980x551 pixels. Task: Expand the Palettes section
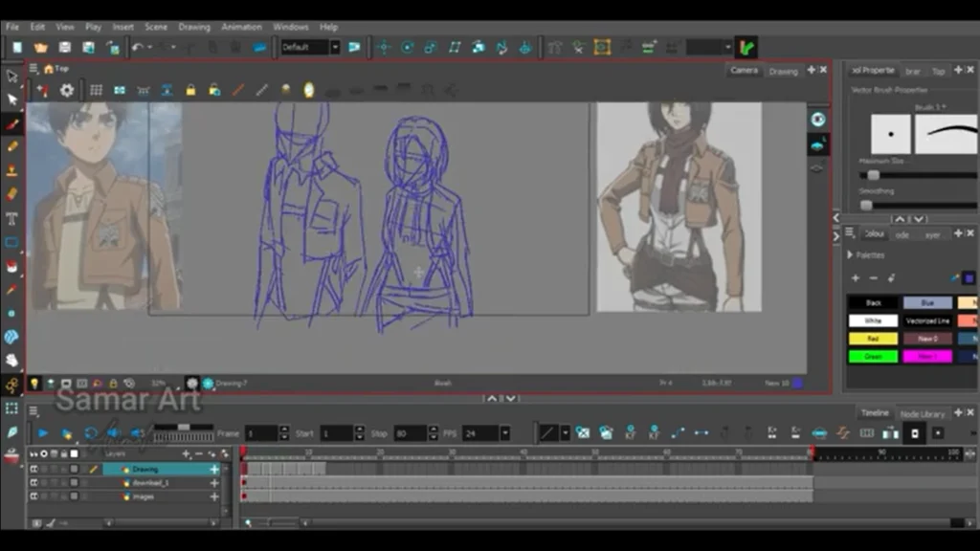(x=851, y=254)
